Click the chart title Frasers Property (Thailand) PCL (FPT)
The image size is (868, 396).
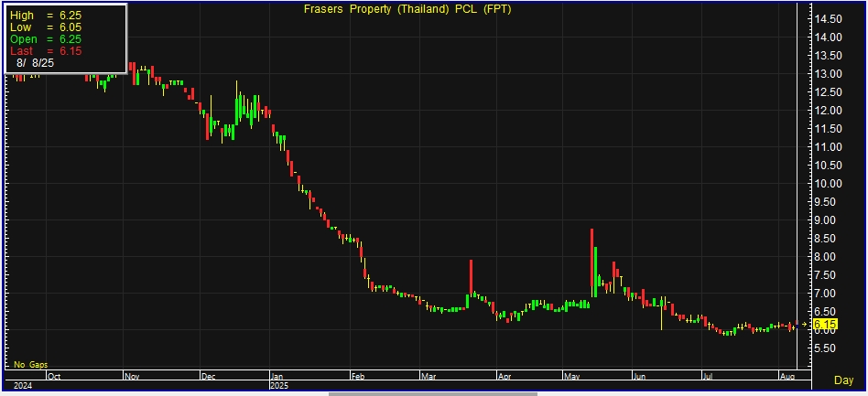pos(407,9)
